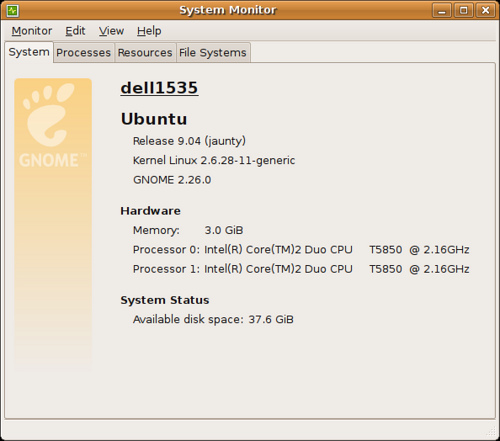
Task: Close the System Monitor window
Action: click(x=485, y=10)
